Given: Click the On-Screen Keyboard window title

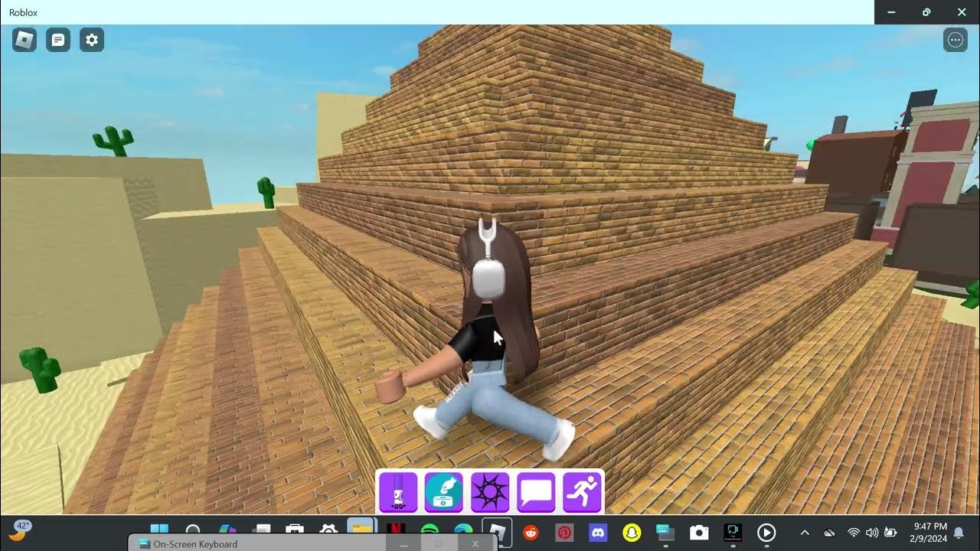Looking at the screenshot, I should pyautogui.click(x=195, y=544).
